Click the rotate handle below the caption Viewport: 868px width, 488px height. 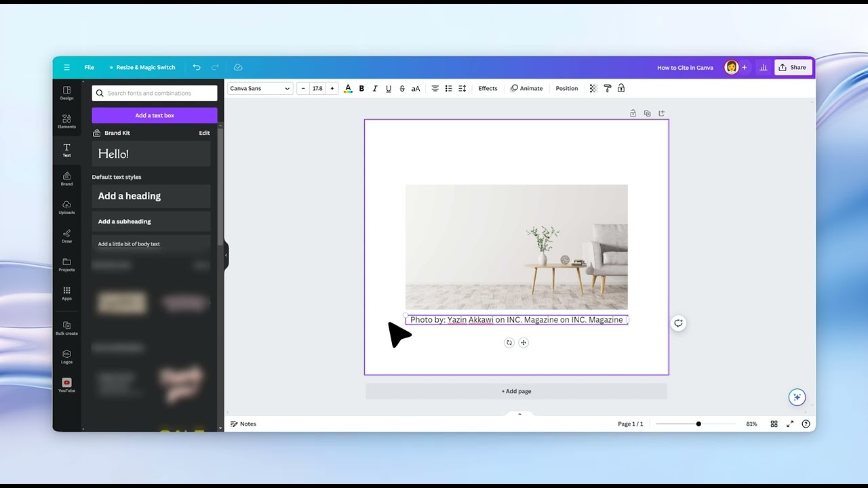509,343
